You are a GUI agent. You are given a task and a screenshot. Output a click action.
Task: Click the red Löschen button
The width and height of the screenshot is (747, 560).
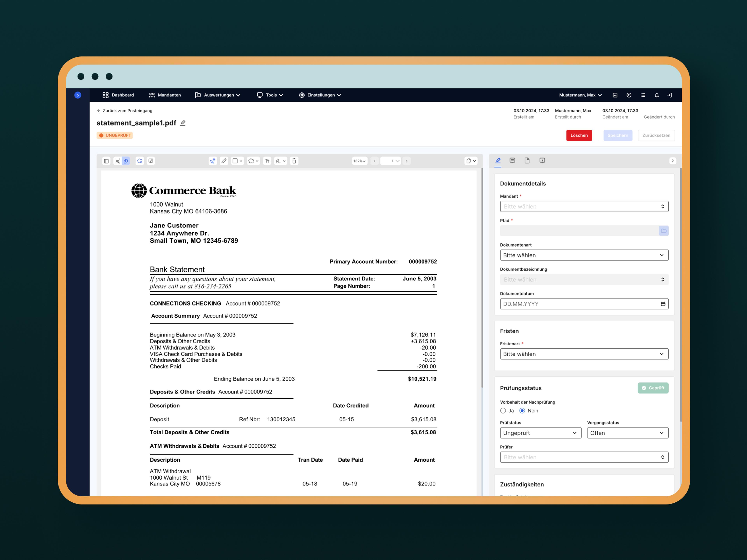click(x=579, y=135)
